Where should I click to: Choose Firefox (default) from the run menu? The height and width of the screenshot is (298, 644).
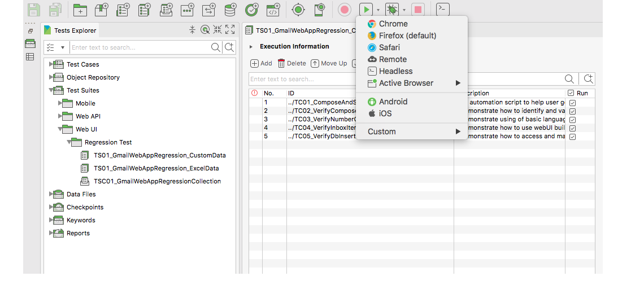[x=411, y=36]
